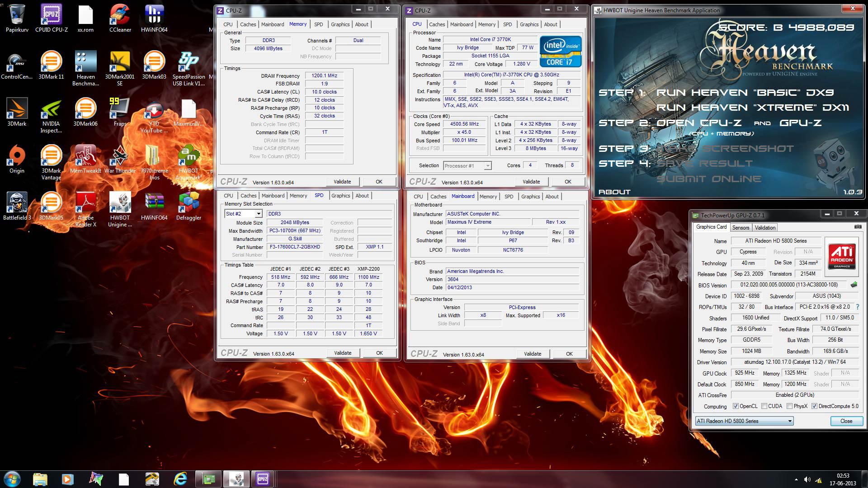This screenshot has height=488, width=868.
Task: Show hidden system tray icons arrow
Action: point(796,479)
